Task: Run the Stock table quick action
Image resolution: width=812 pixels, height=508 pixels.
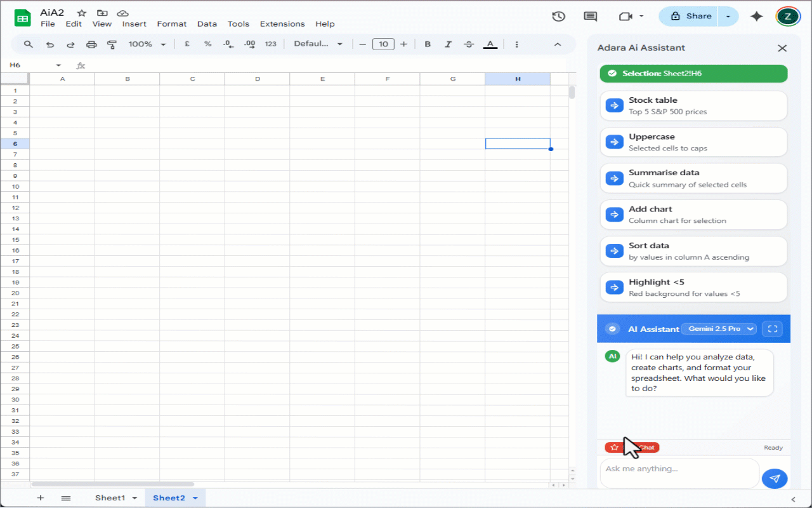Action: 693,105
